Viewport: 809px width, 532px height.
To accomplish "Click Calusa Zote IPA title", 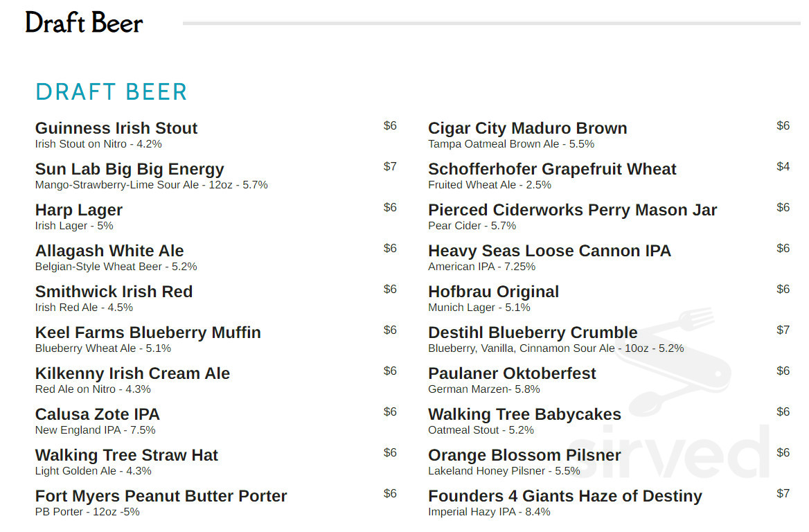I will 98,414.
